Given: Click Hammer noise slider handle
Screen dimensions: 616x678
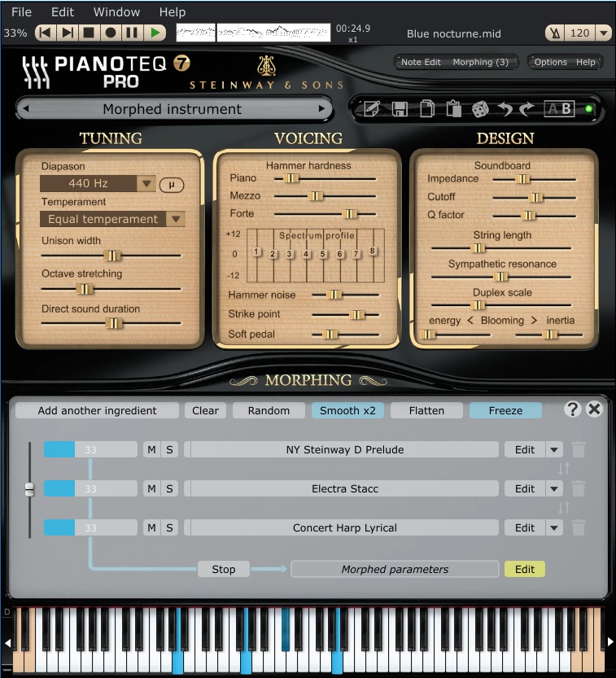Looking at the screenshot, I should (334, 295).
